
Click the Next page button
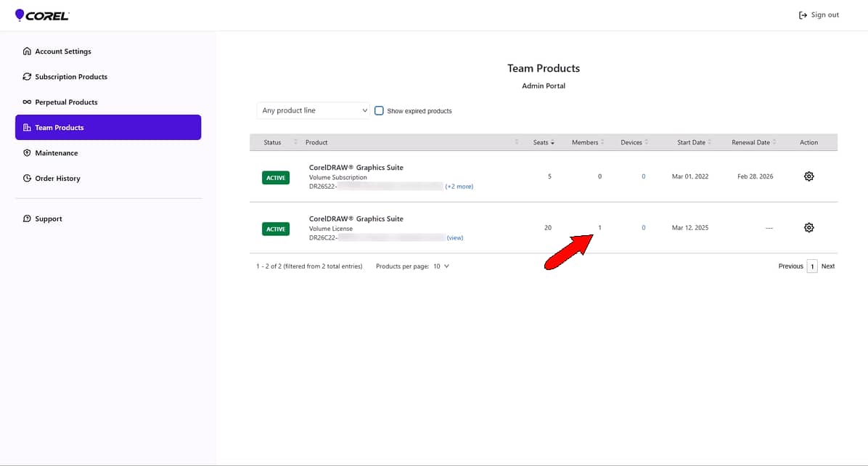[x=827, y=266]
